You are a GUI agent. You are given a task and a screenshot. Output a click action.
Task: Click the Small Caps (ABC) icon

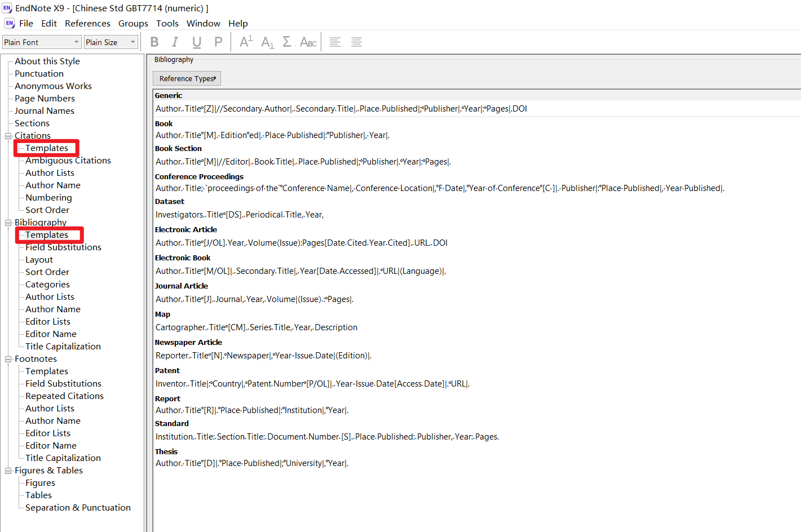(x=308, y=42)
